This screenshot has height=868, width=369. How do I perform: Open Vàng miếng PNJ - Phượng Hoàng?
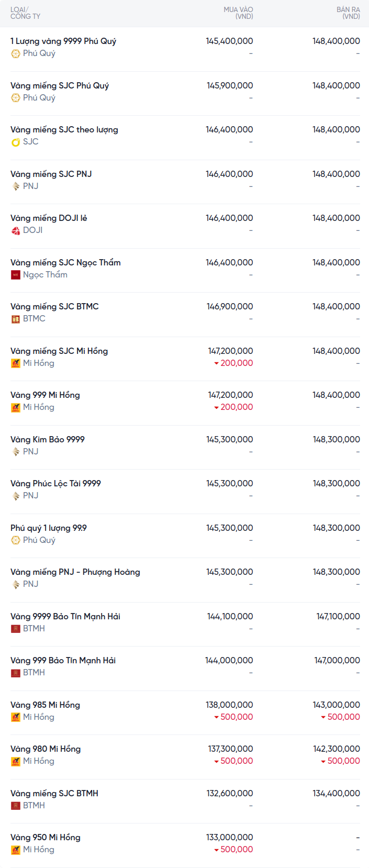pos(75,572)
